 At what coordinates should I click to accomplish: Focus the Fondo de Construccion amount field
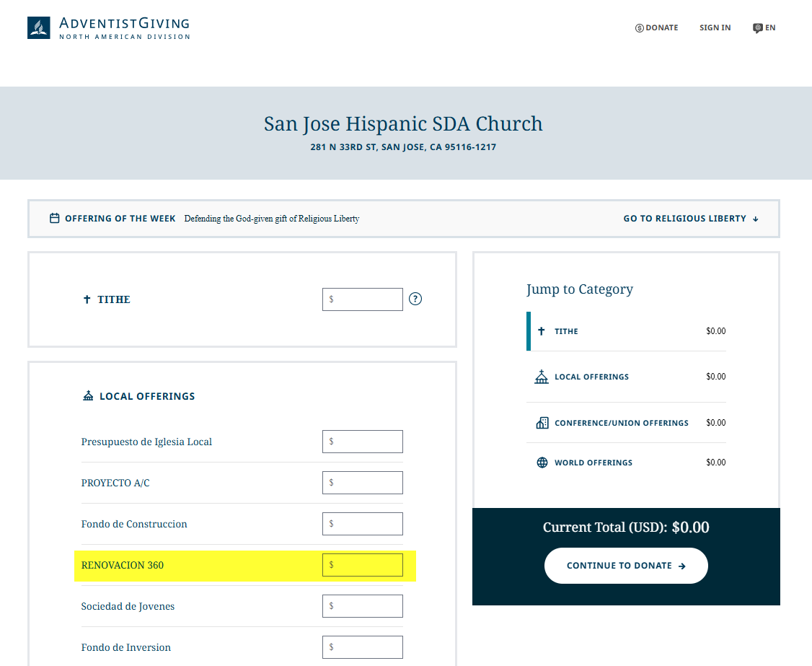363,523
